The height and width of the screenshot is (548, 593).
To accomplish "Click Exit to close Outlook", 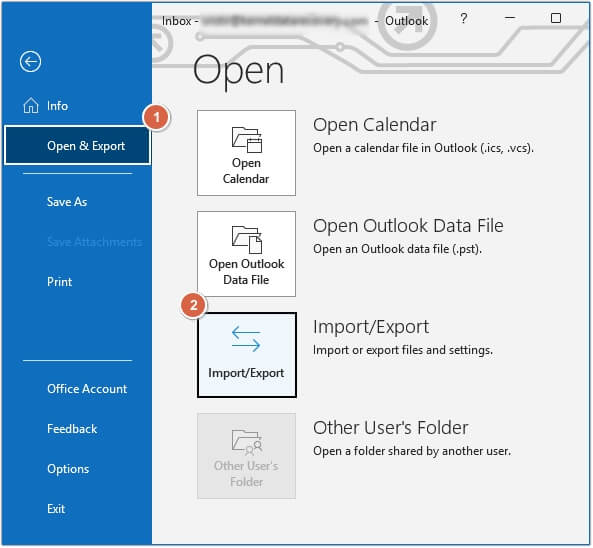I will [56, 509].
